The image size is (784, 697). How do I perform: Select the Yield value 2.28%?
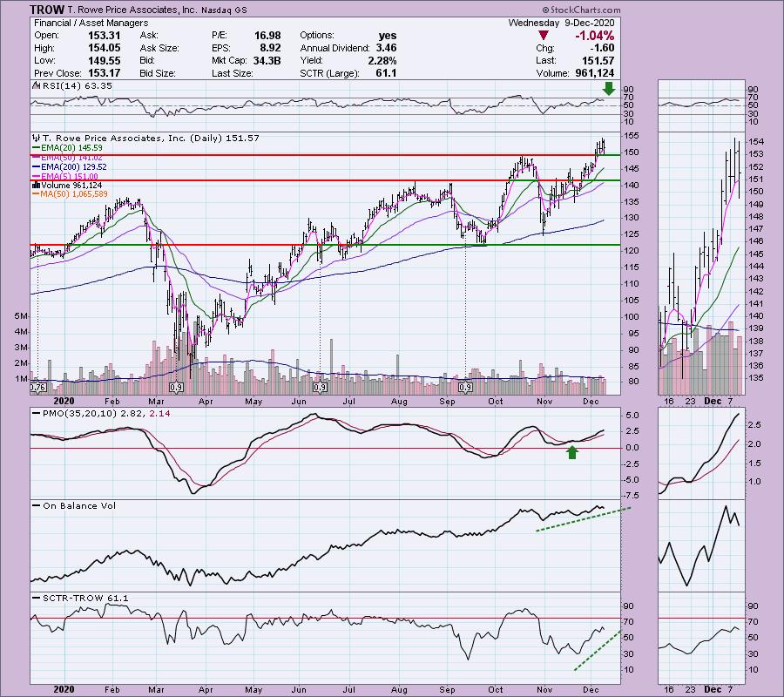click(x=383, y=60)
